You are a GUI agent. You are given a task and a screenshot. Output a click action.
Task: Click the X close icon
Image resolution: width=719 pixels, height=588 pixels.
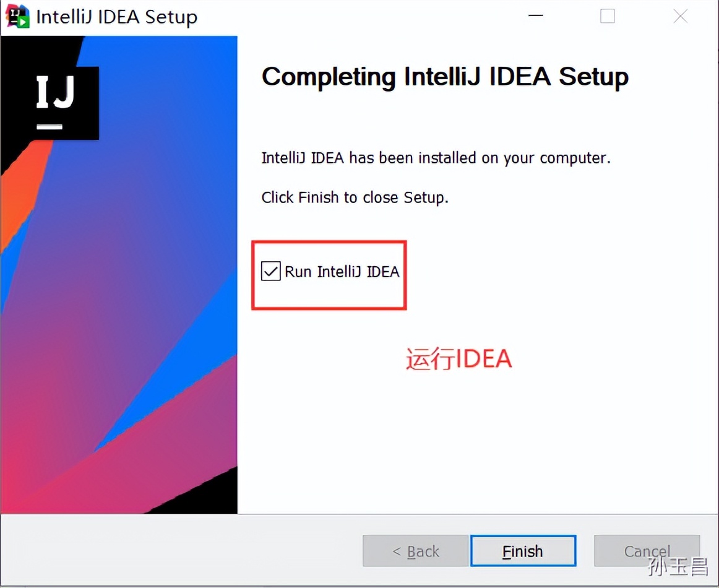[679, 16]
